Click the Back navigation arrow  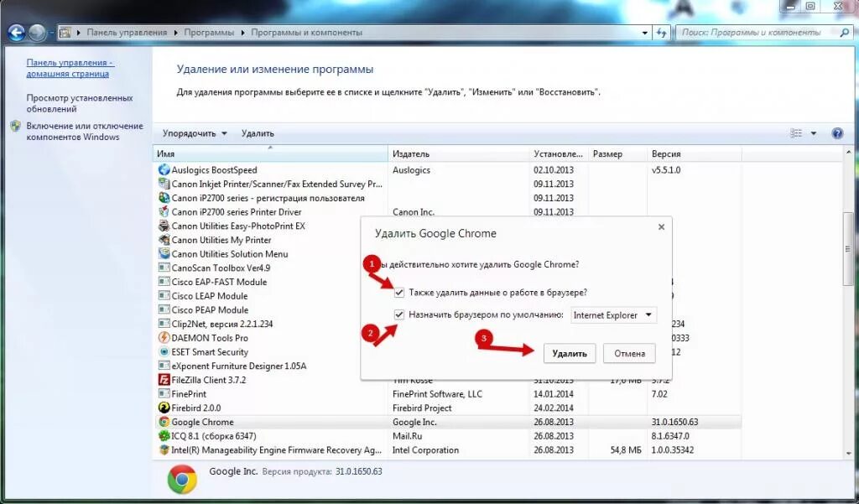17,33
